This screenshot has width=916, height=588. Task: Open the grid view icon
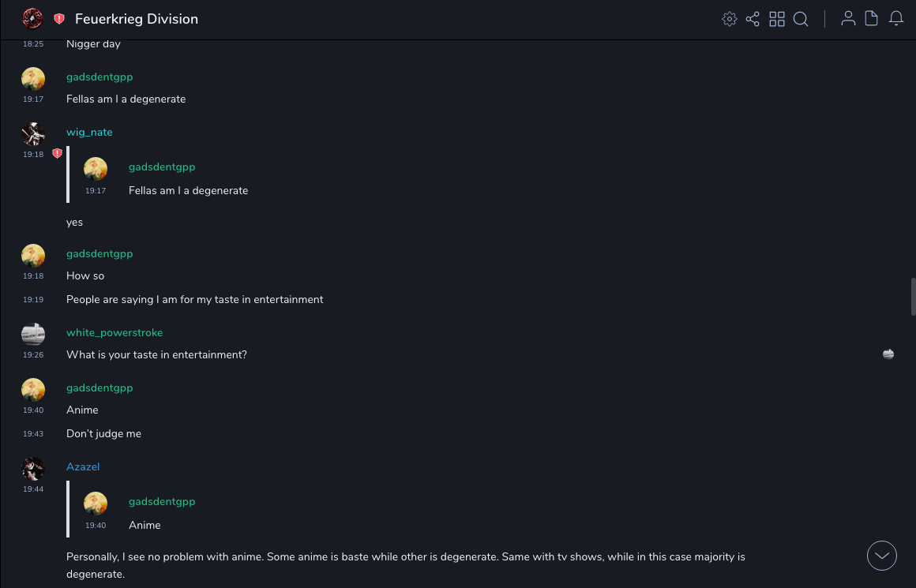(777, 19)
